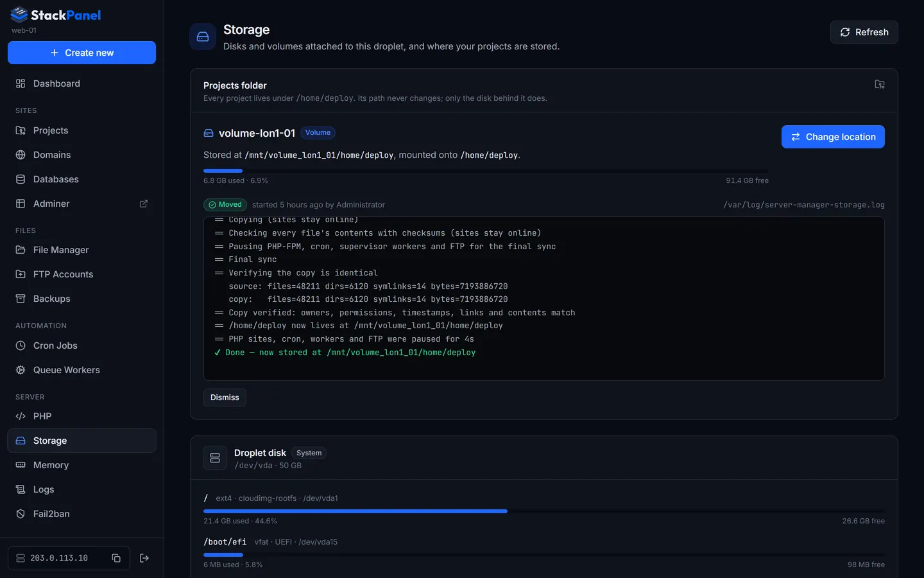924x578 pixels.
Task: Open the Projects page
Action: point(81,130)
